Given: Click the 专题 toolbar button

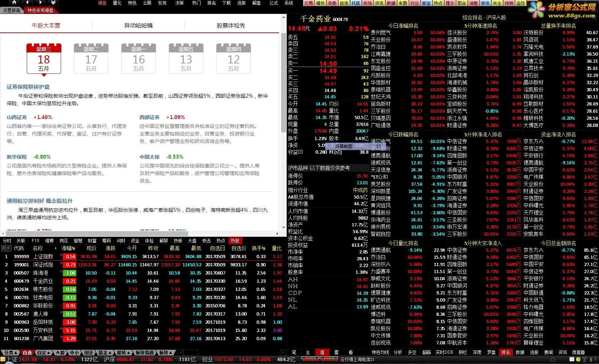Looking at the screenshot, I should click(x=403, y=3).
